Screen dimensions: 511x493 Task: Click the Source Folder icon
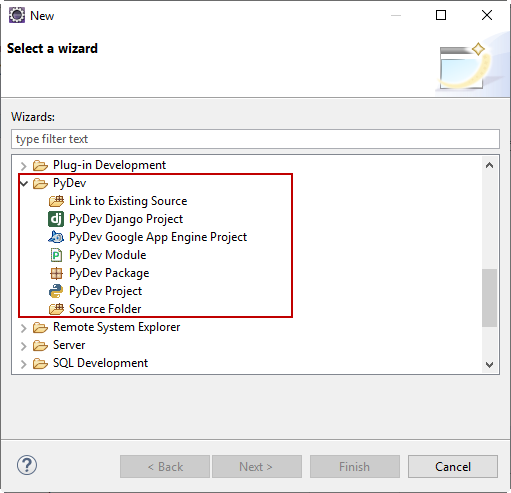(x=56, y=309)
